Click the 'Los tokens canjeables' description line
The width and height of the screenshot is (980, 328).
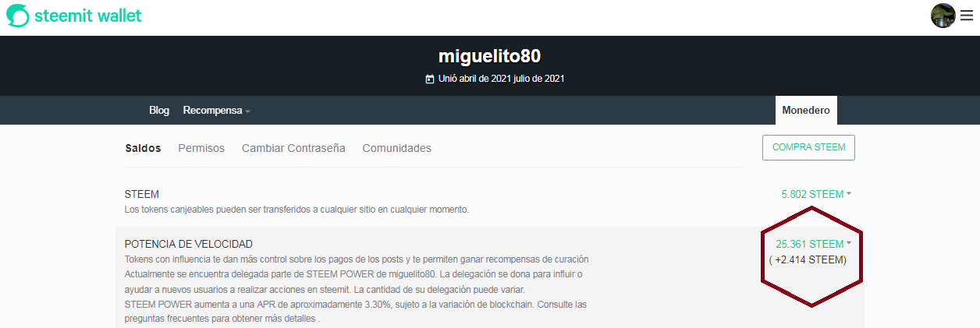297,210
